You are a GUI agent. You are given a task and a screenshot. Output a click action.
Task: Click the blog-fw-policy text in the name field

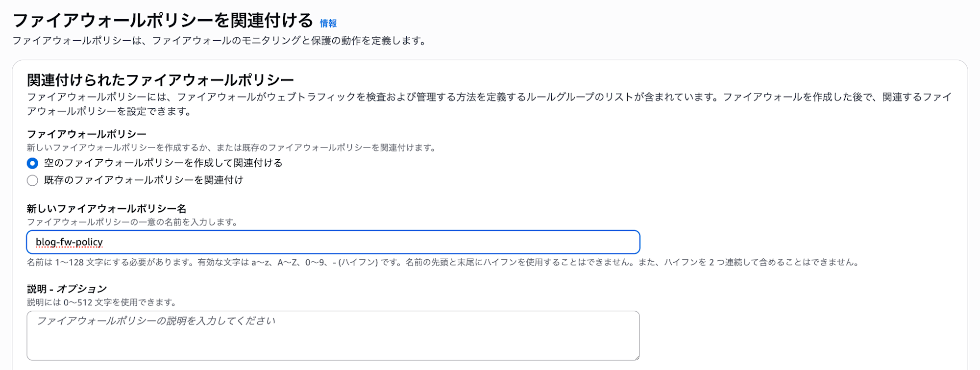(69, 242)
